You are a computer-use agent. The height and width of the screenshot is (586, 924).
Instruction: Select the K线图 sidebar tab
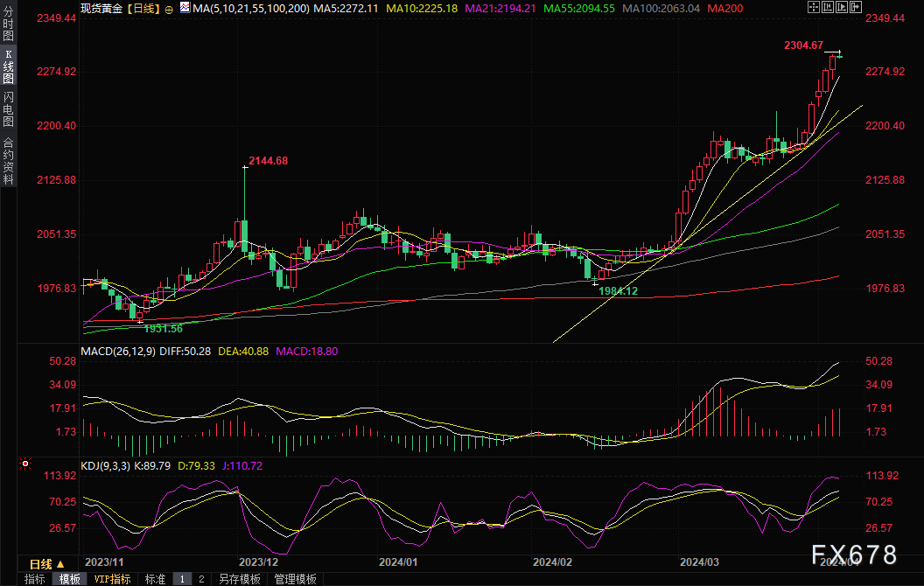8,66
